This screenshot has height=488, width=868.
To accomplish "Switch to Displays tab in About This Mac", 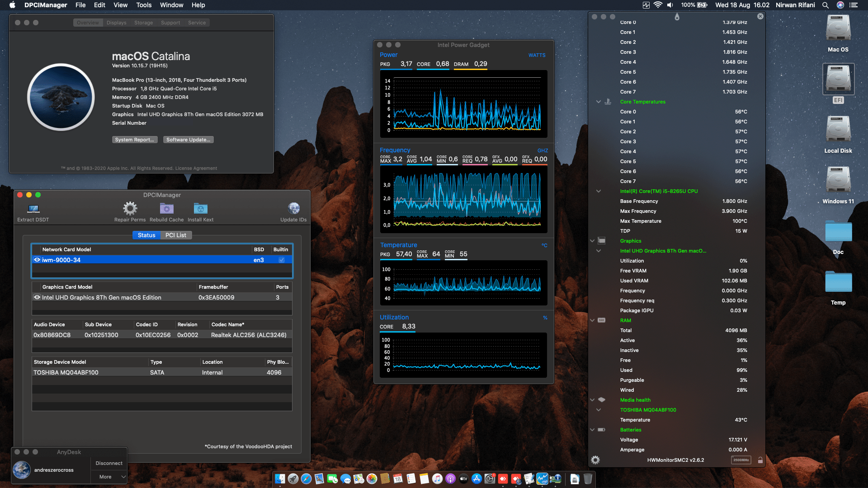I will tap(116, 23).
